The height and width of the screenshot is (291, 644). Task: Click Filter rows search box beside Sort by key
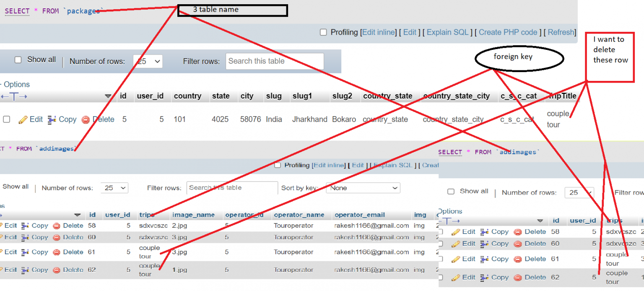pos(232,188)
